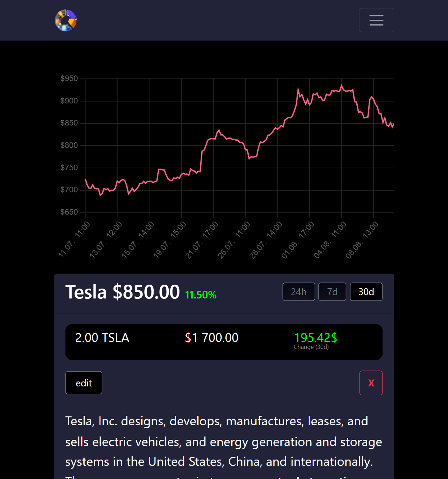Click the Tesla company description text
The width and height of the screenshot is (448, 479).
coord(223,441)
